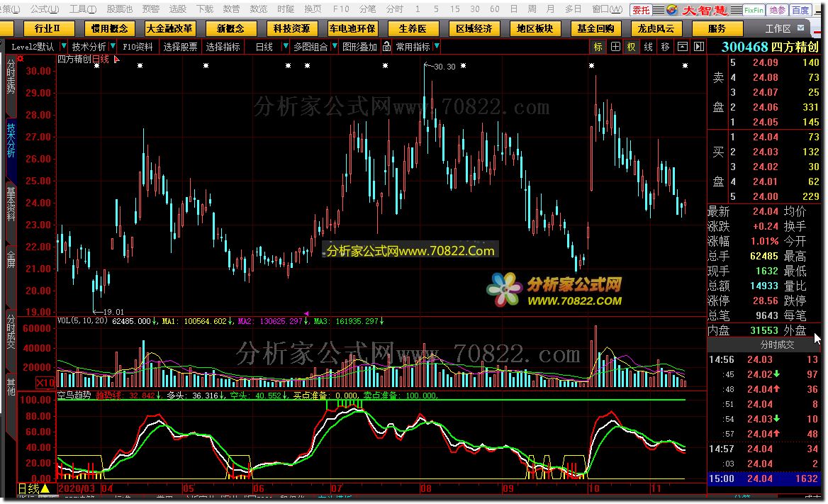Screen dimensions: 828x504
Task: Switch to 15-minute period in menu bar
Action: point(454,9)
